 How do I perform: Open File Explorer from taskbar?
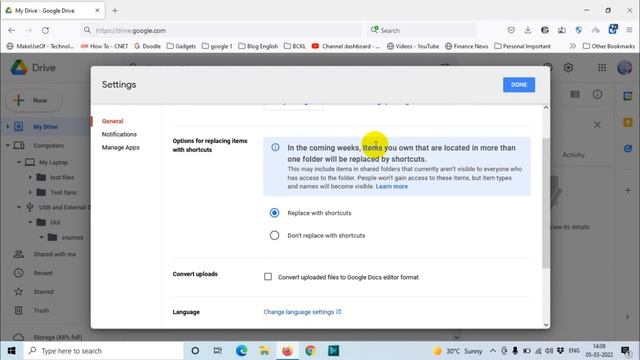pyautogui.click(x=264, y=351)
